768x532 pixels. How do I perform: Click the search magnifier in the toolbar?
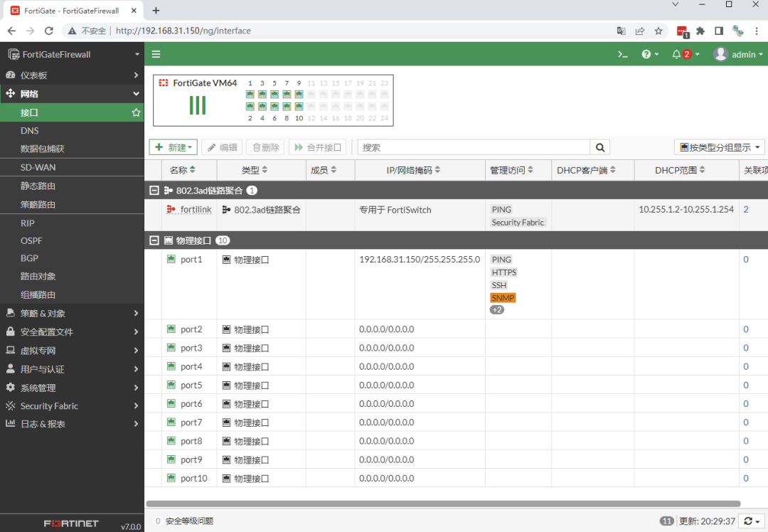coord(599,147)
